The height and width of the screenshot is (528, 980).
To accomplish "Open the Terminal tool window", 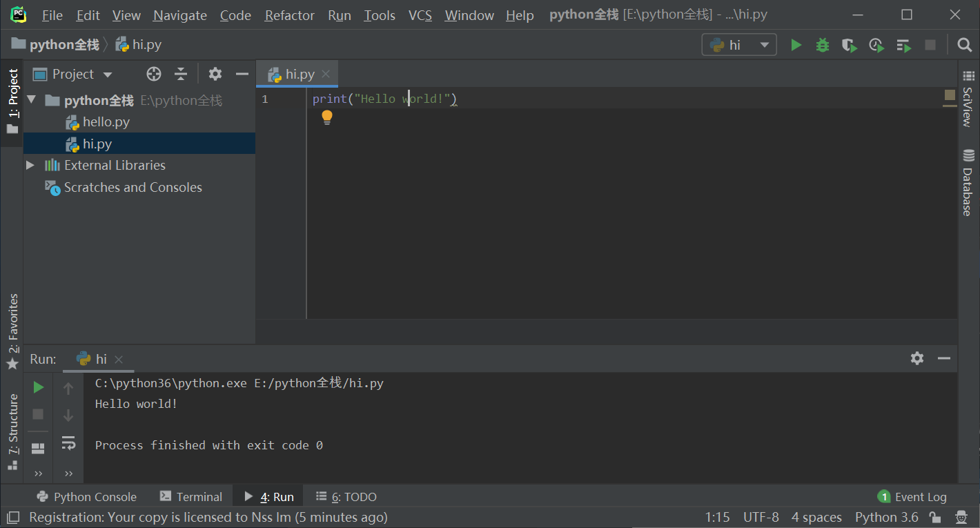I will pos(191,496).
